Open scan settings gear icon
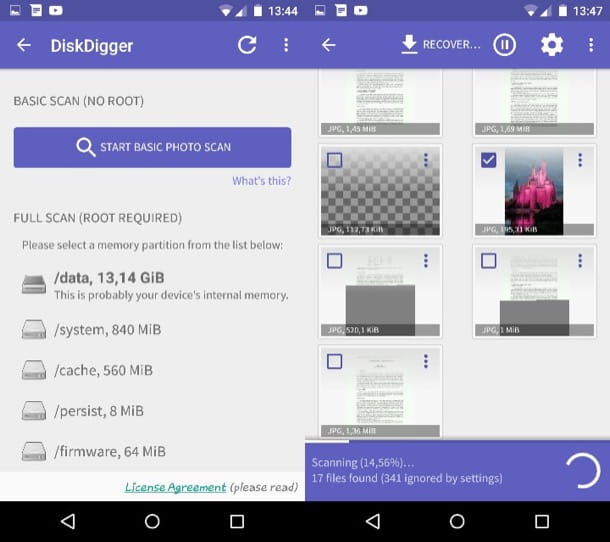The height and width of the screenshot is (542, 610). [x=552, y=45]
